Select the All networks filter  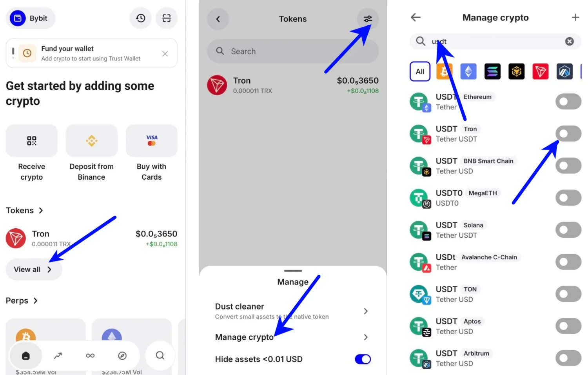click(420, 71)
